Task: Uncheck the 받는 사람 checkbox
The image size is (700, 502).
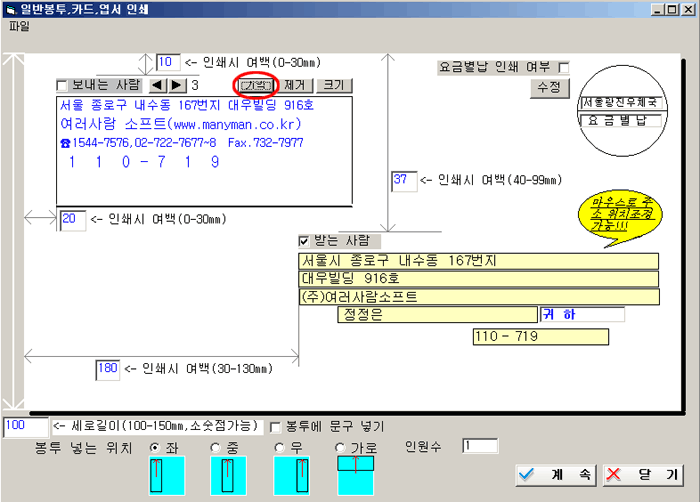Action: click(x=305, y=241)
